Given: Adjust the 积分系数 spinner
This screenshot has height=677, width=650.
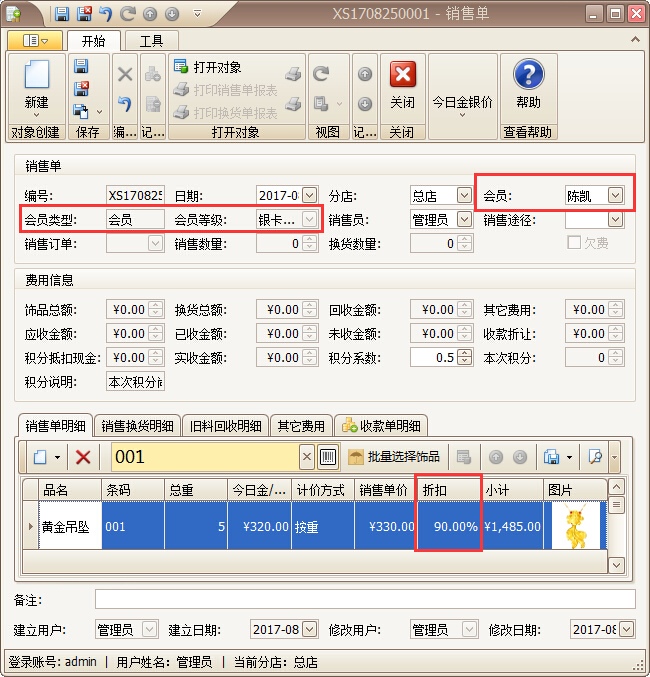Looking at the screenshot, I should (x=464, y=357).
